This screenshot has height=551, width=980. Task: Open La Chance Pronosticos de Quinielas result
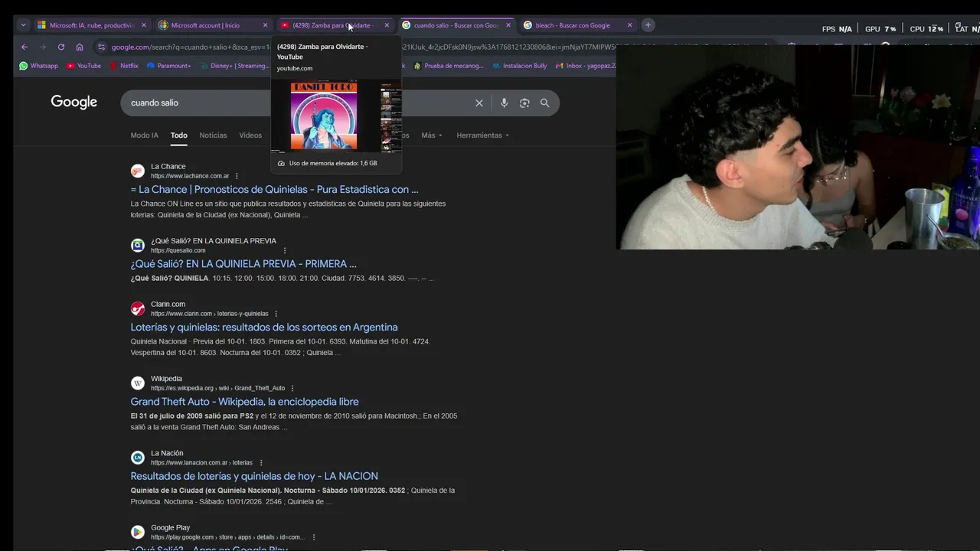click(x=274, y=190)
